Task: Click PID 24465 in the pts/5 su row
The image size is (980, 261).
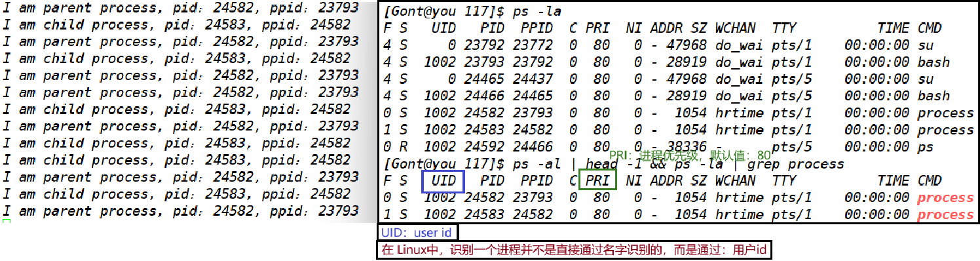Action: tap(485, 79)
